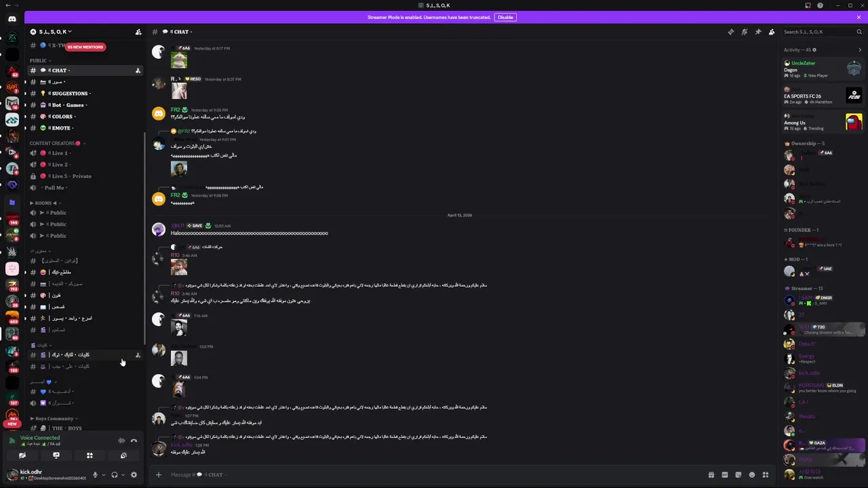Open the Threads panel
Viewport: 868px width, 488px height.
730,32
